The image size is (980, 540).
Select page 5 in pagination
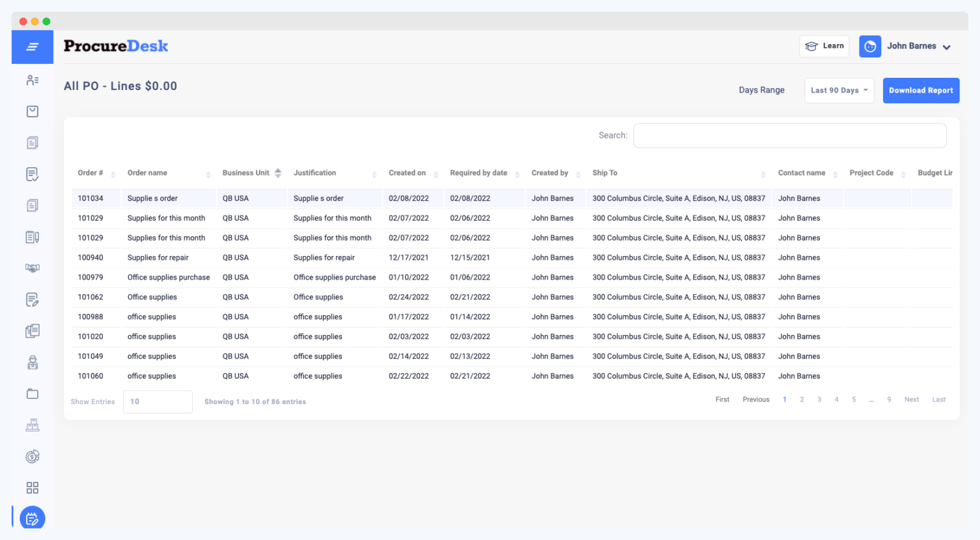click(854, 399)
